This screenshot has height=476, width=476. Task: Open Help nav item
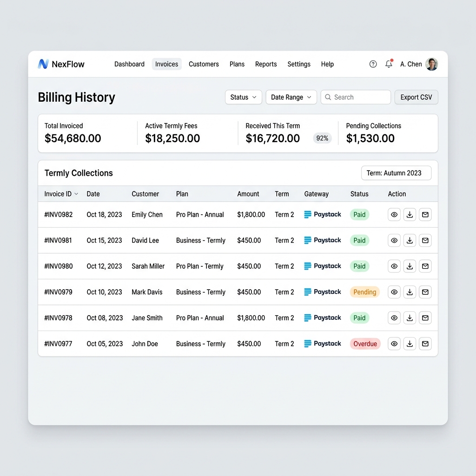click(x=327, y=64)
